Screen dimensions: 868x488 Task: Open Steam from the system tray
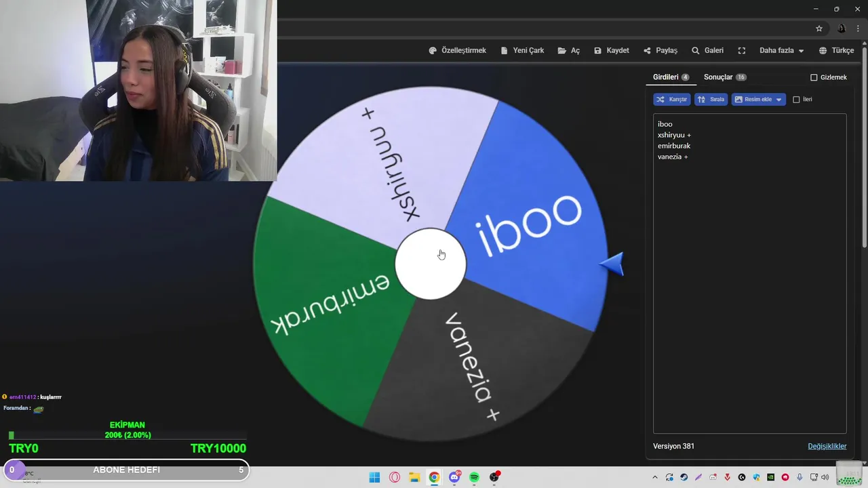coord(684,477)
